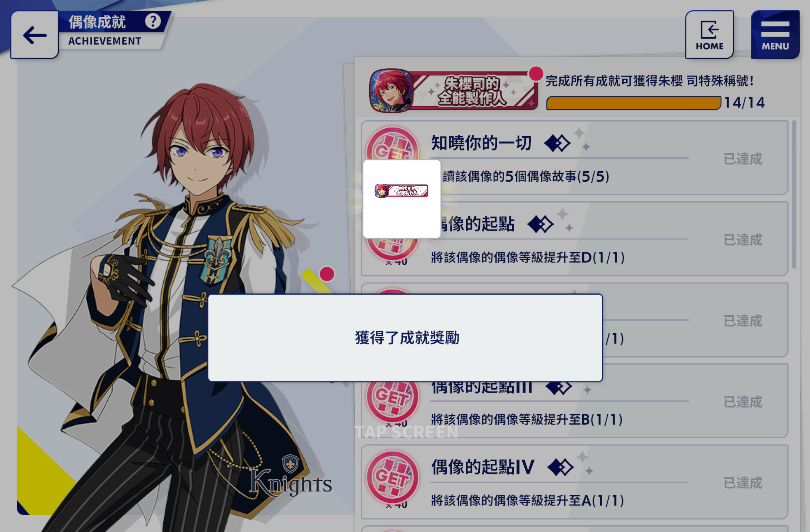The image size is (810, 532).
Task: Open the achievement help question mark
Action: click(153, 21)
